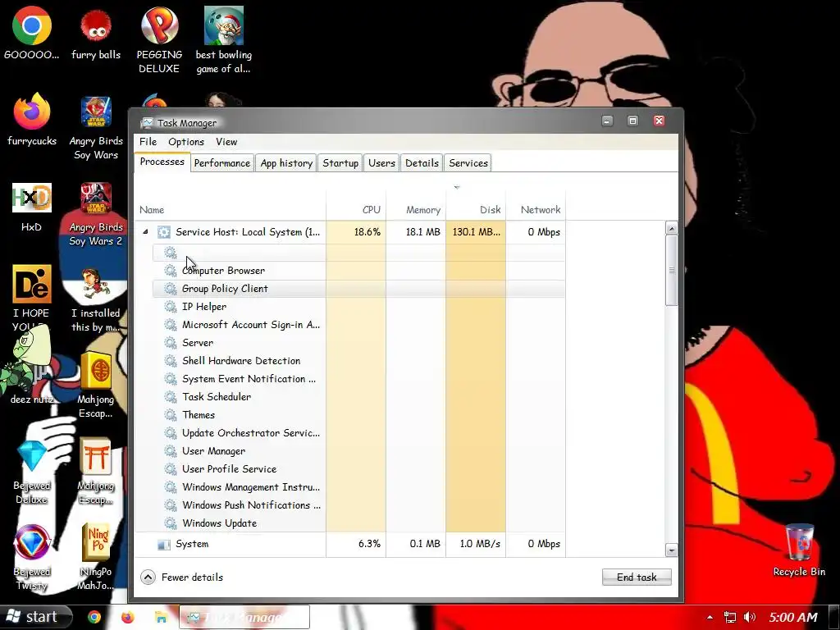Select the IP Helper service
The height and width of the screenshot is (630, 840).
tap(358, 307)
